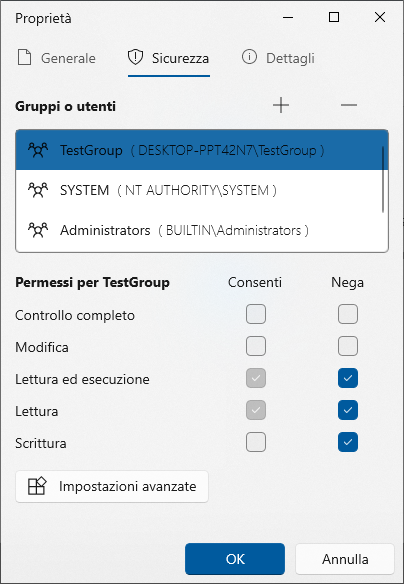Enable Consenti checkbox for Modifica
This screenshot has width=404, height=584.
(x=256, y=346)
